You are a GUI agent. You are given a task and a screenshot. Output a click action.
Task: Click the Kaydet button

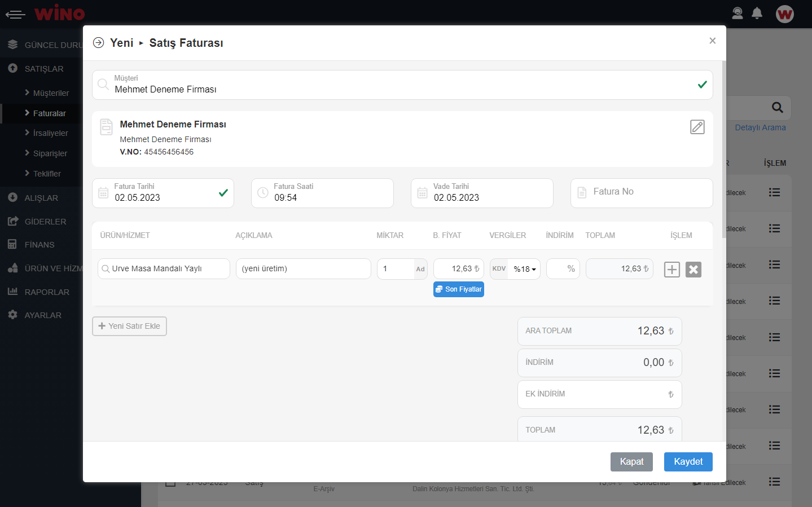[x=688, y=461]
